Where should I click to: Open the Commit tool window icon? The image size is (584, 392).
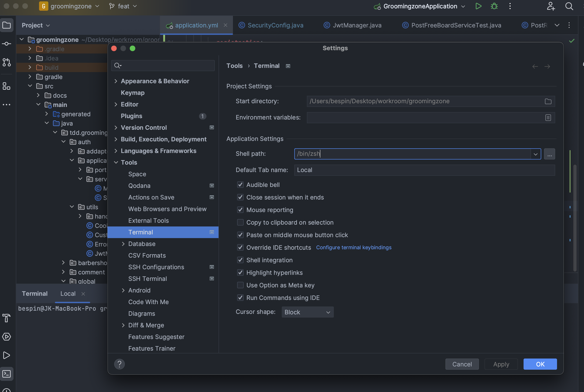(x=7, y=44)
